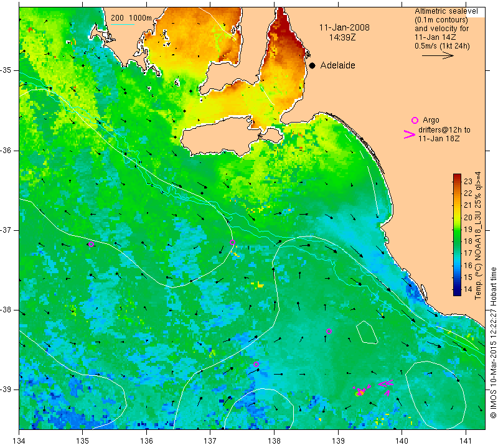
Task: Click the 0.5m/s velocity scale arrow
Action: 438,55
